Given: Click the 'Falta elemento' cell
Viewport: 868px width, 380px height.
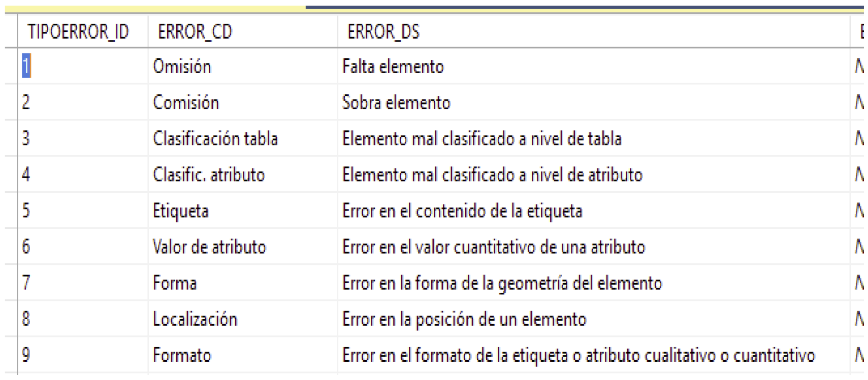Looking at the screenshot, I should pos(393,66).
